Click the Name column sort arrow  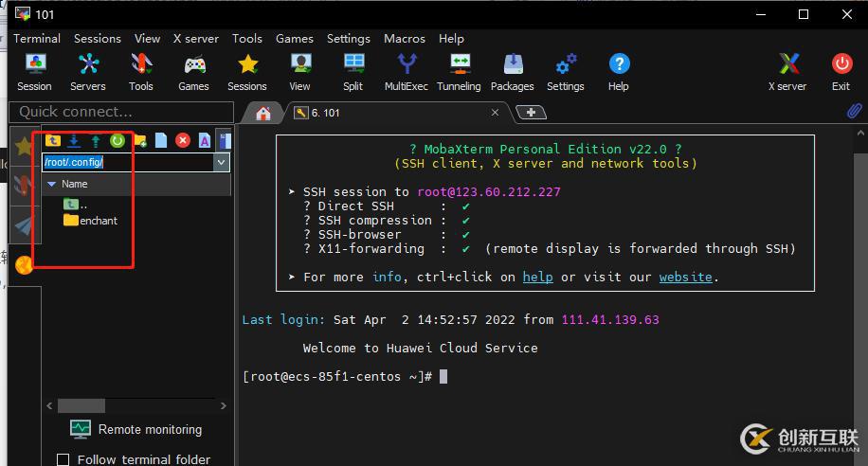(x=52, y=184)
